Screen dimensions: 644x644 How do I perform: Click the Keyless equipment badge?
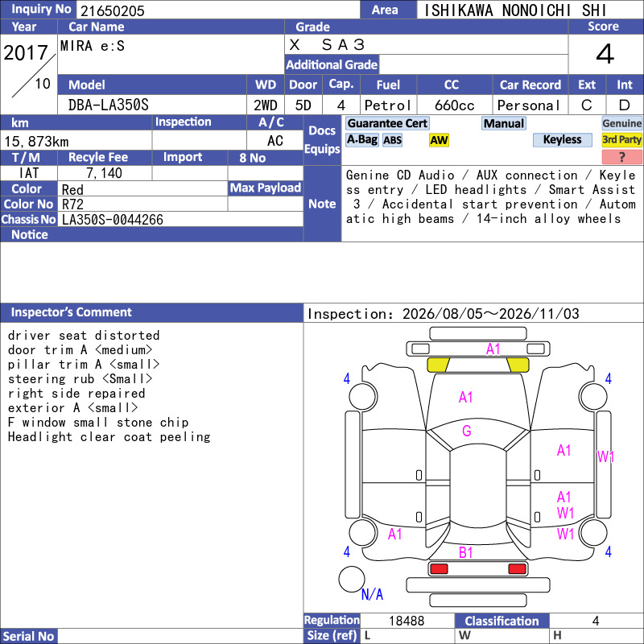(x=562, y=139)
